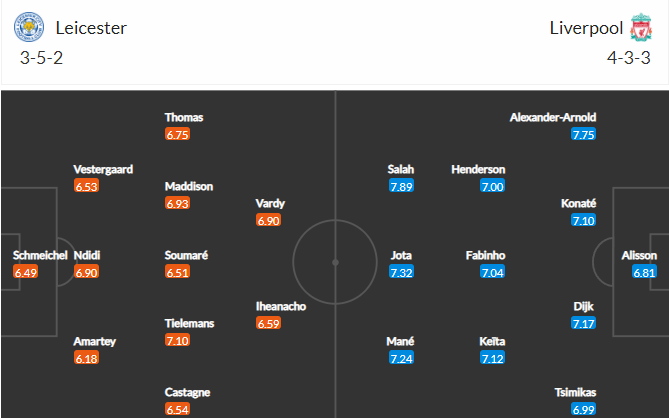Image resolution: width=669 pixels, height=418 pixels.
Task: Select player Iheanacho on the pitch
Action: click(281, 306)
